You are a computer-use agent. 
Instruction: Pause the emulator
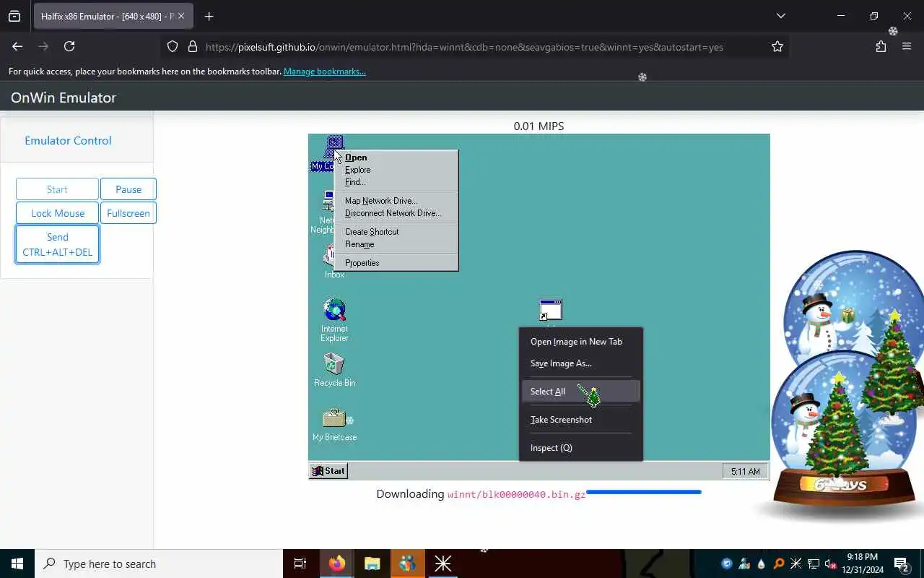(128, 189)
